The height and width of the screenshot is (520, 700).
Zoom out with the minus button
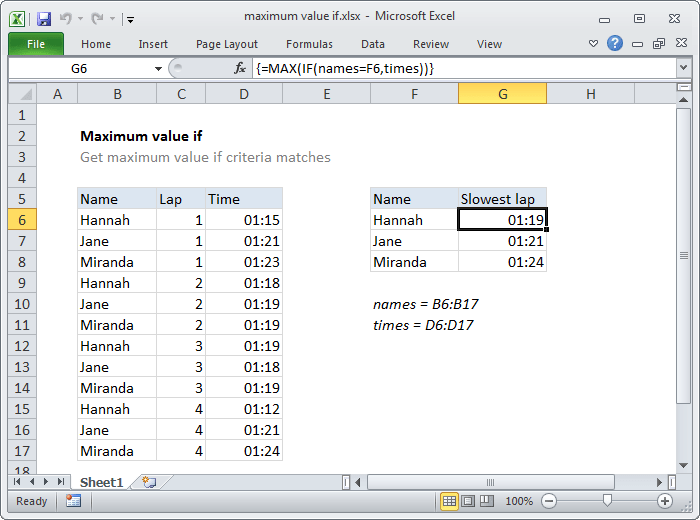point(549,501)
